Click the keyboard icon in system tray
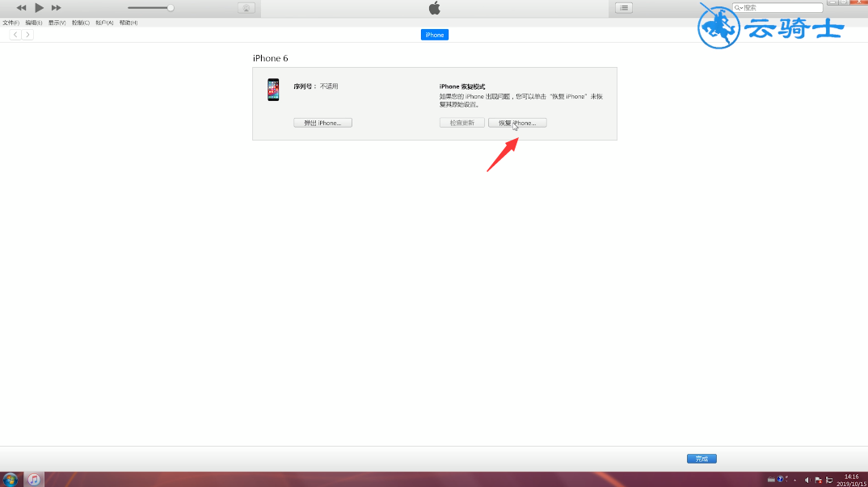This screenshot has width=868, height=487. [771, 480]
